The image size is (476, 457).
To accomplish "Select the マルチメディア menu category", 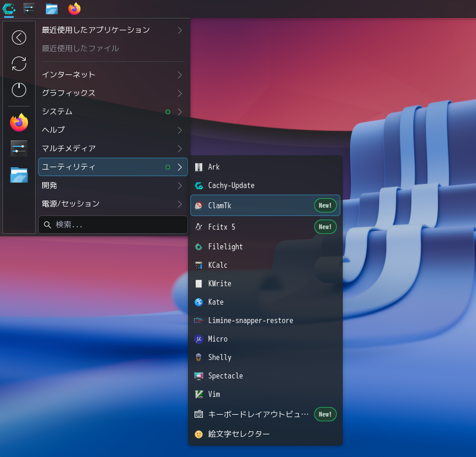I will coord(113,149).
